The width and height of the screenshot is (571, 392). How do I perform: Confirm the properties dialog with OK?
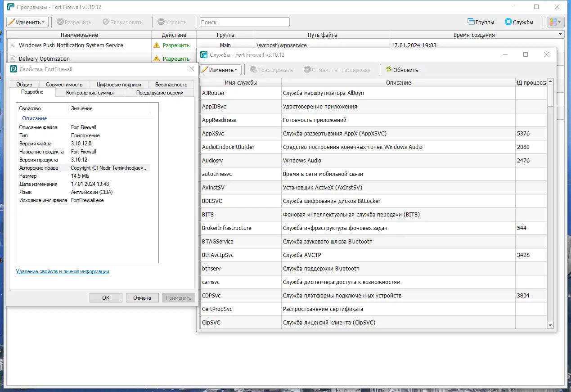point(106,297)
